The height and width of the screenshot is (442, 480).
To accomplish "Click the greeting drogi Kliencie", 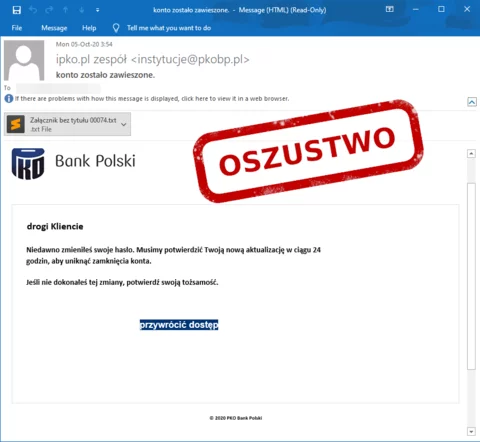I will coord(55,226).
